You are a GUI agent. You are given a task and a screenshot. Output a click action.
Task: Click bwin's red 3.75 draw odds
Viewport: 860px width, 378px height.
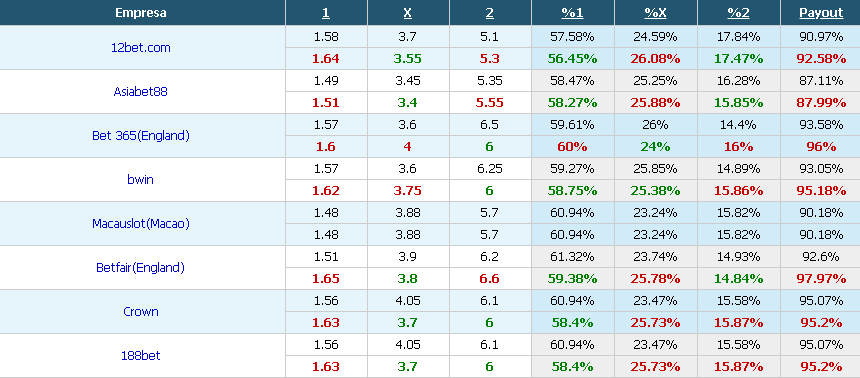[408, 191]
